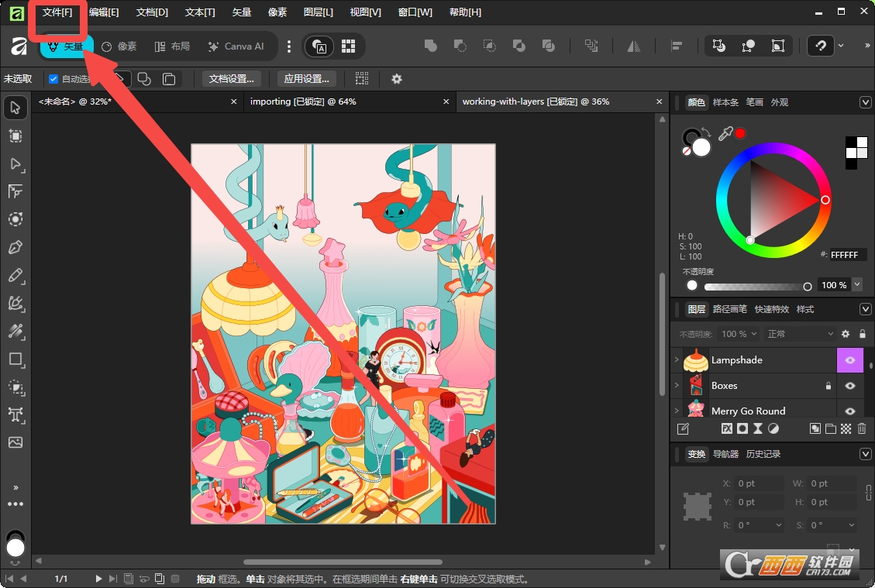875x588 pixels.
Task: Select the Shape Builder tool
Action: pos(16,387)
